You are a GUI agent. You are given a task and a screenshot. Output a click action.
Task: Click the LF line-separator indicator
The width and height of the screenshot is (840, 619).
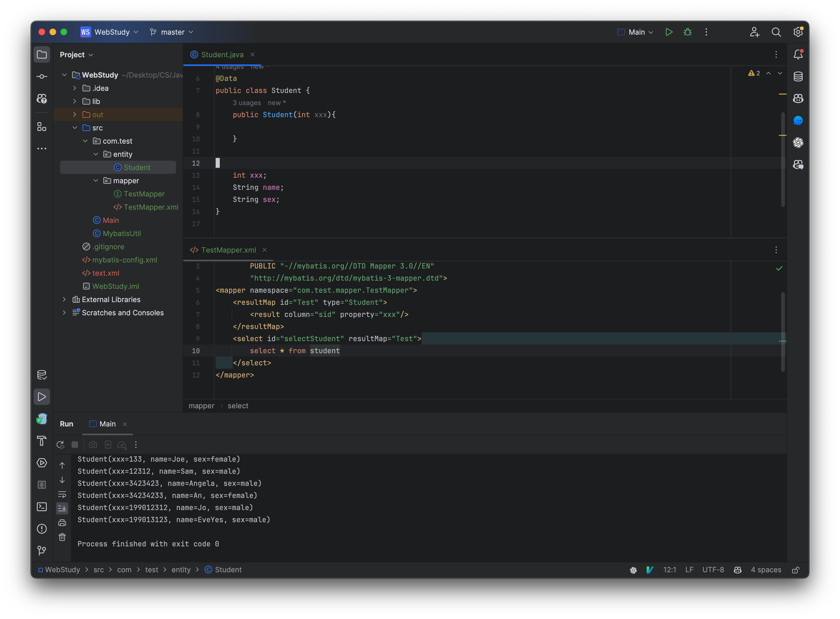point(689,569)
